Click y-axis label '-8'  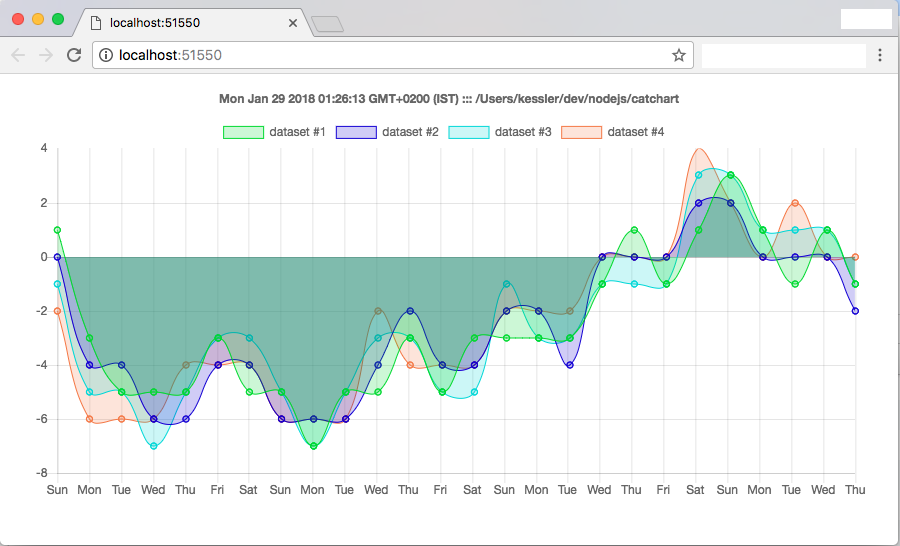click(x=41, y=473)
